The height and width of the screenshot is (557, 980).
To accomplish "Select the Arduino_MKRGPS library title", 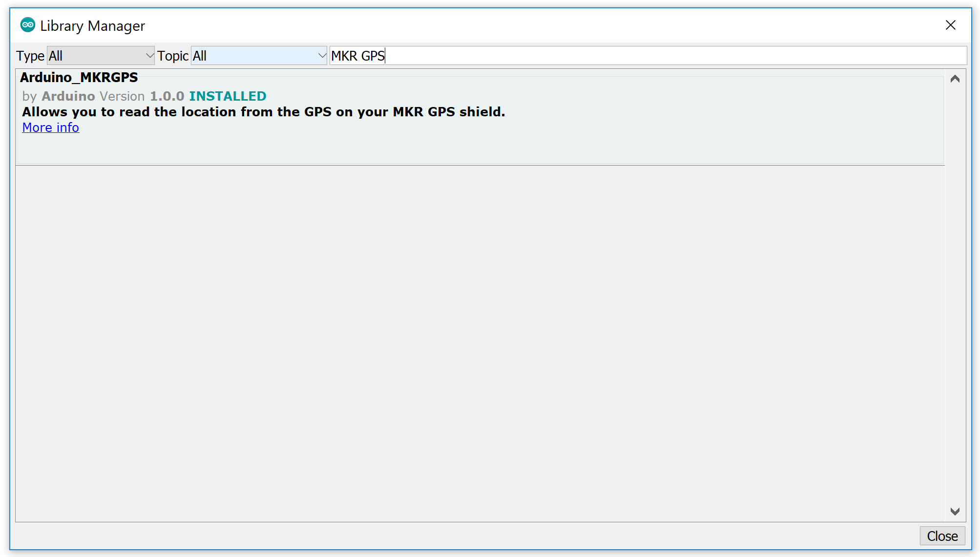I will pos(79,77).
